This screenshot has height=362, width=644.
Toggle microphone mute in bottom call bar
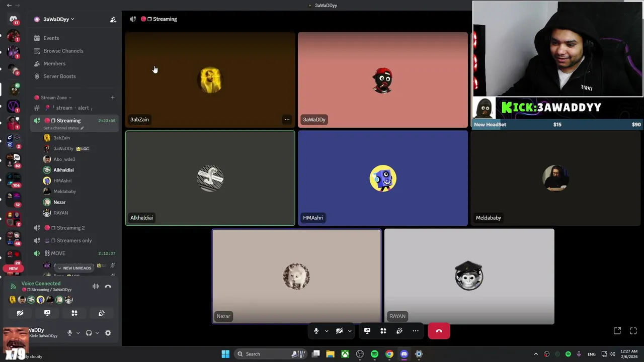[x=316, y=331]
